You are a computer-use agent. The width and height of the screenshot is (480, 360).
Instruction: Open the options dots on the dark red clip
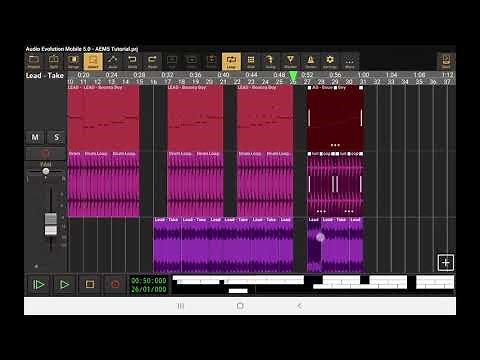[x=335, y=145]
